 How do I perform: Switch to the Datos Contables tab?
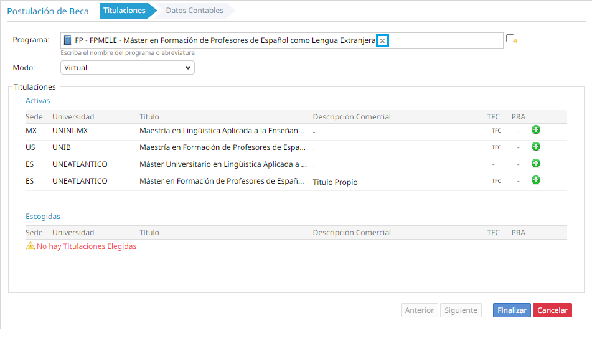click(194, 11)
